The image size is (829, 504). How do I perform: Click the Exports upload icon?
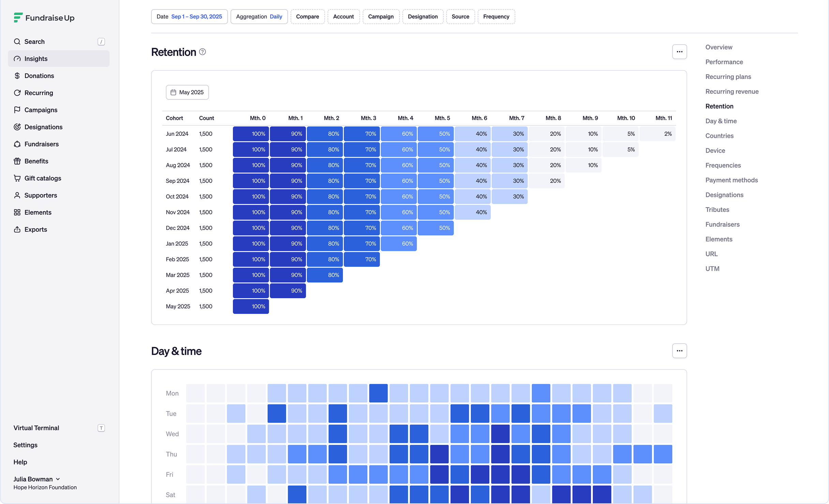(17, 229)
